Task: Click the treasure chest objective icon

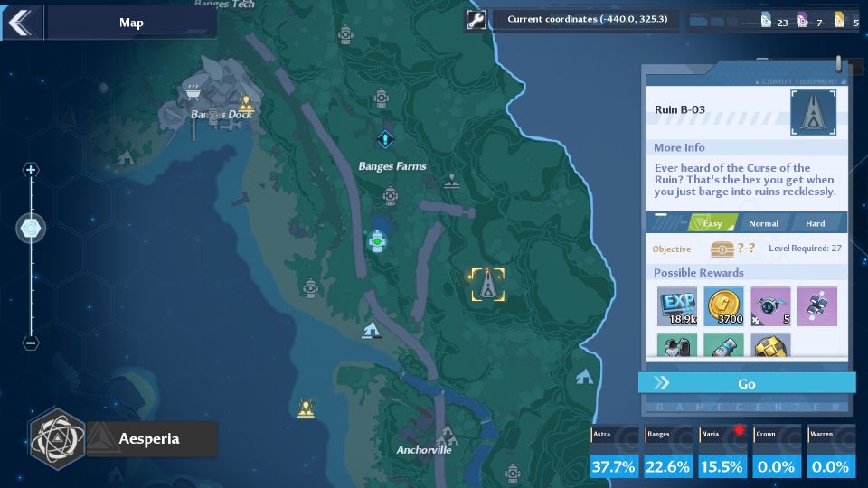Action: [722, 249]
